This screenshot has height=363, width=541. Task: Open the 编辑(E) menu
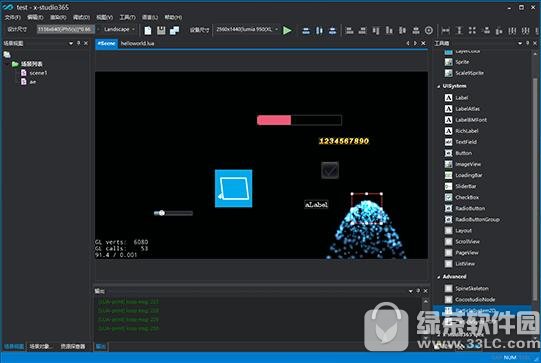pos(35,17)
